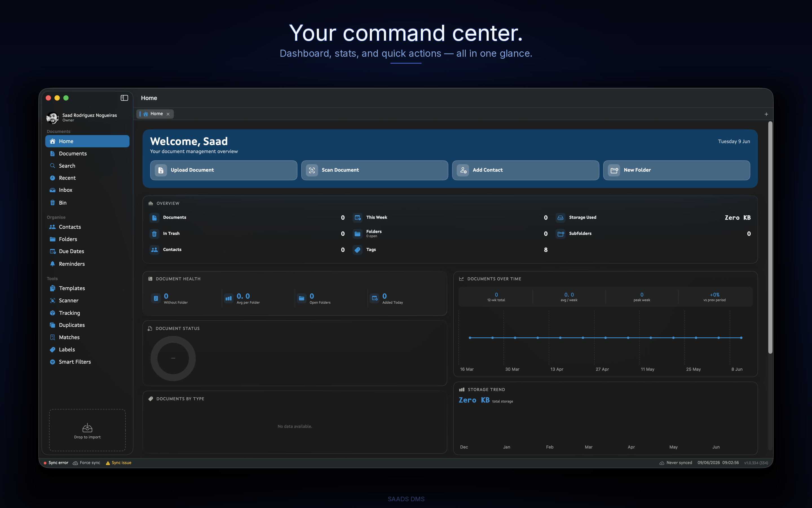The image size is (812, 508).
Task: Click the Added Today stat
Action: [387, 298]
